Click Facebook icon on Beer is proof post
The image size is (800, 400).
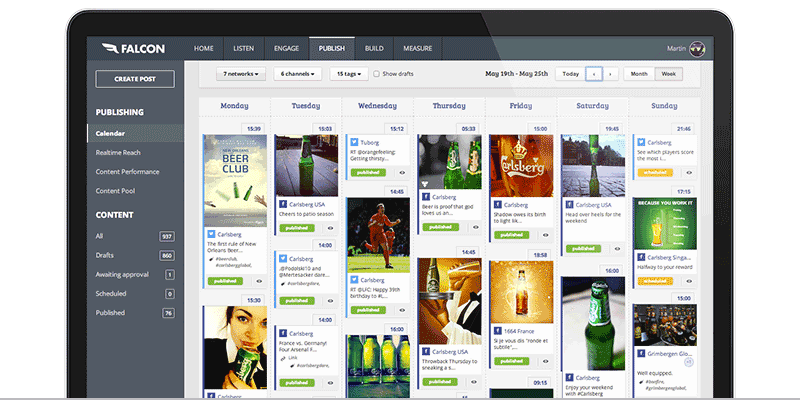(x=426, y=197)
